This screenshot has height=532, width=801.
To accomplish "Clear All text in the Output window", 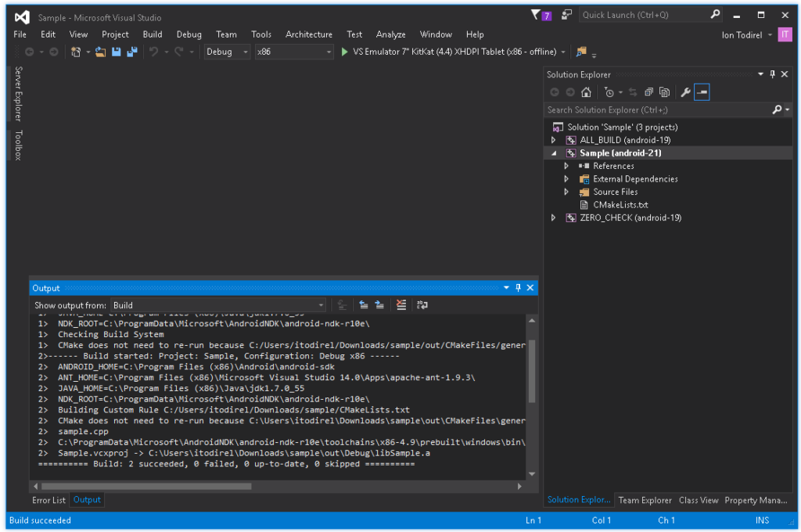I will (400, 305).
